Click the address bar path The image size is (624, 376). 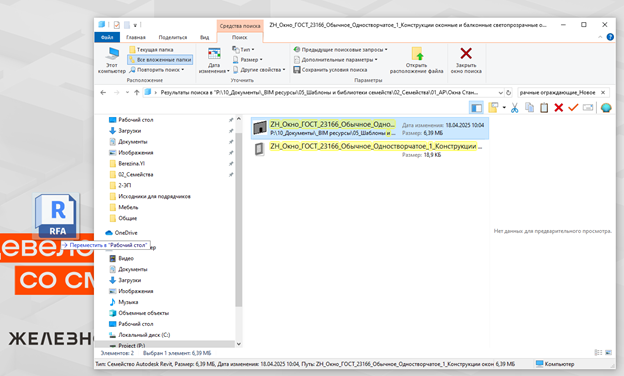coord(319,92)
